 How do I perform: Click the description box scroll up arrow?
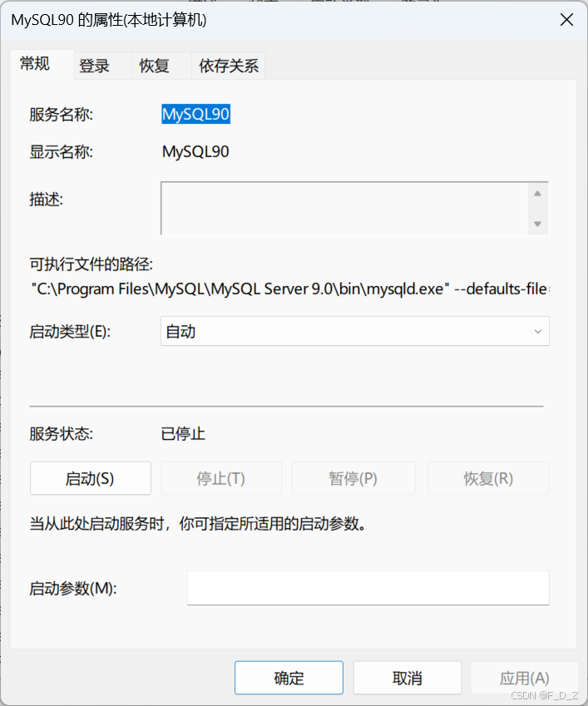pyautogui.click(x=537, y=193)
